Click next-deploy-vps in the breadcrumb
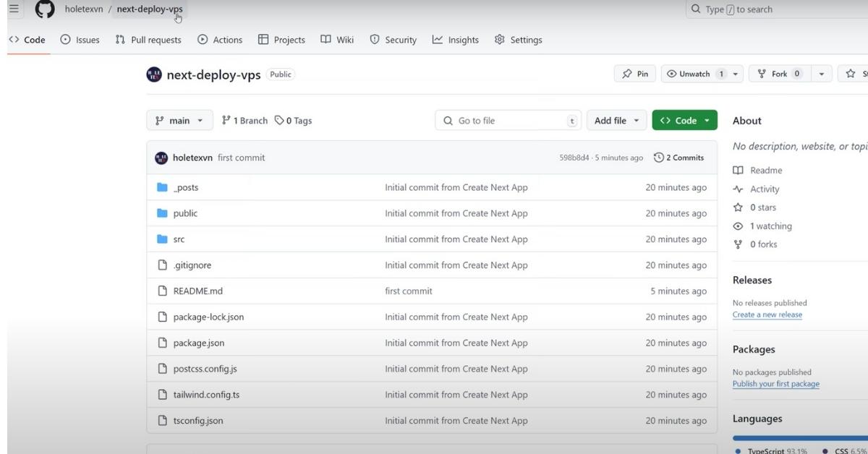 [x=150, y=9]
